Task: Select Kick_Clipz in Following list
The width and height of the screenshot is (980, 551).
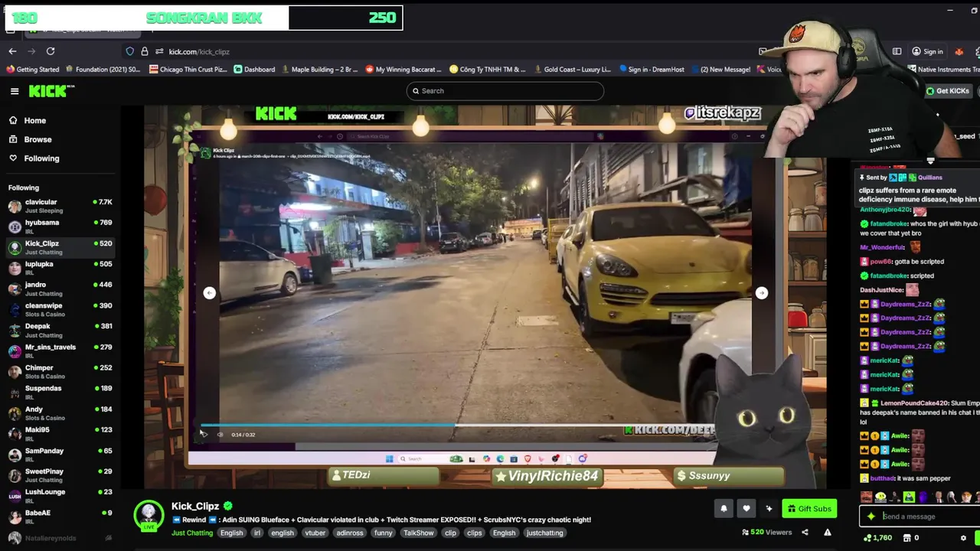Action: (60, 247)
